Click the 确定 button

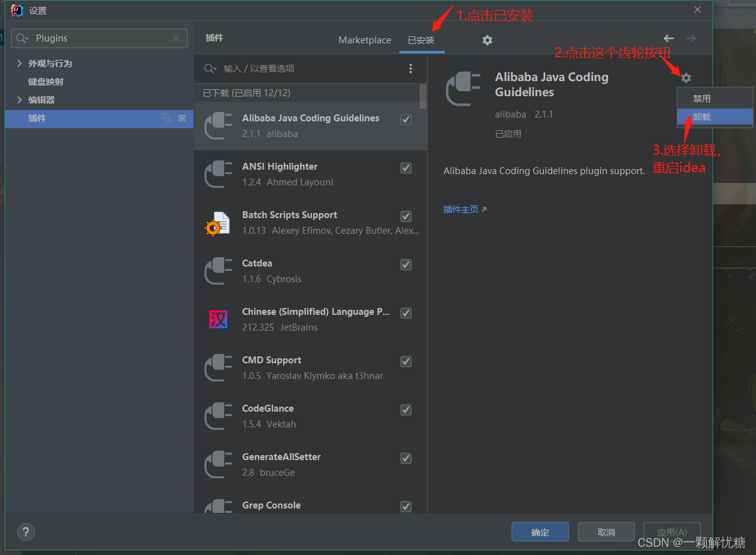point(540,532)
